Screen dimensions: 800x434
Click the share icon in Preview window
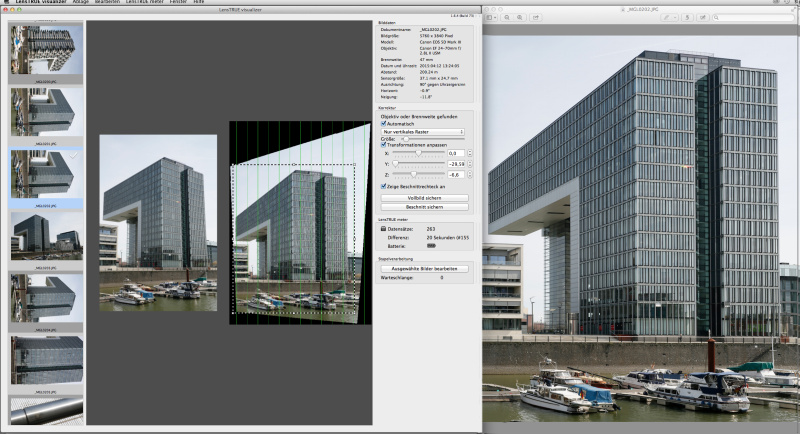coord(536,17)
